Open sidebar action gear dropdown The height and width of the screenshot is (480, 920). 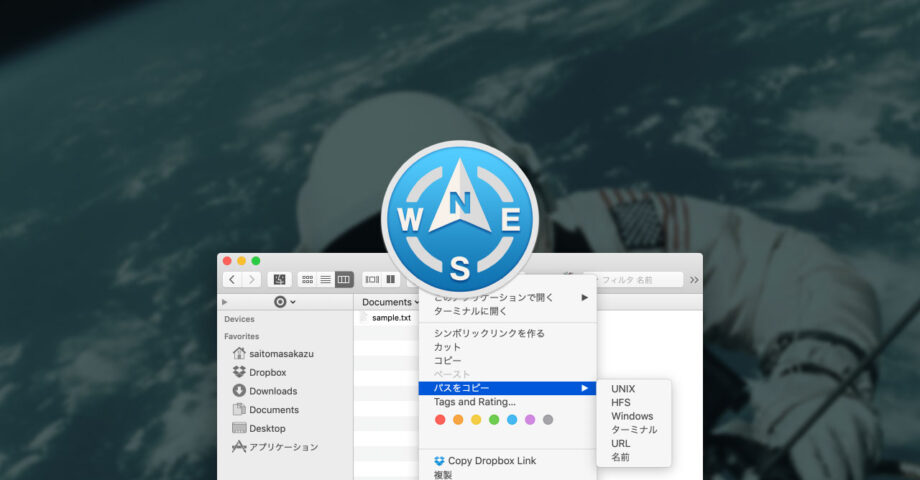(x=284, y=302)
